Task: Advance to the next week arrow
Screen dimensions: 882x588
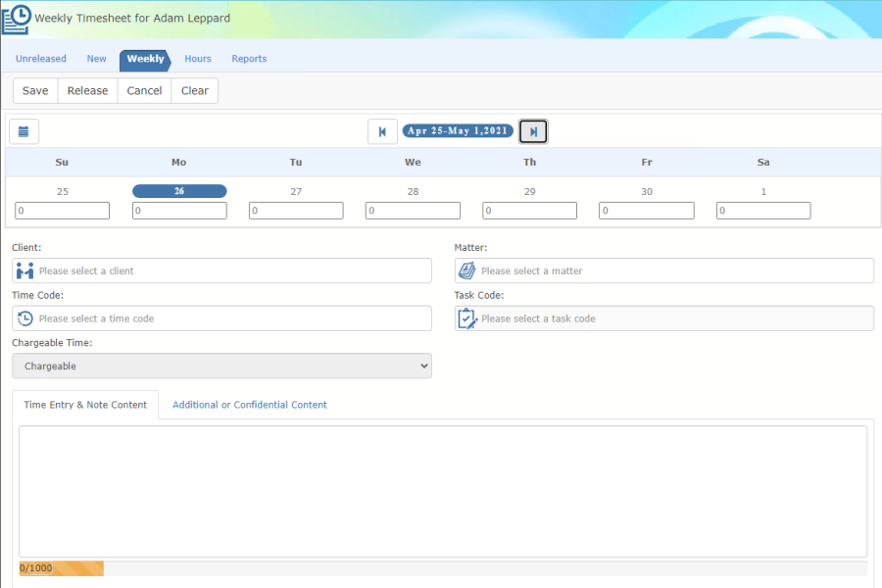Action: click(x=533, y=131)
